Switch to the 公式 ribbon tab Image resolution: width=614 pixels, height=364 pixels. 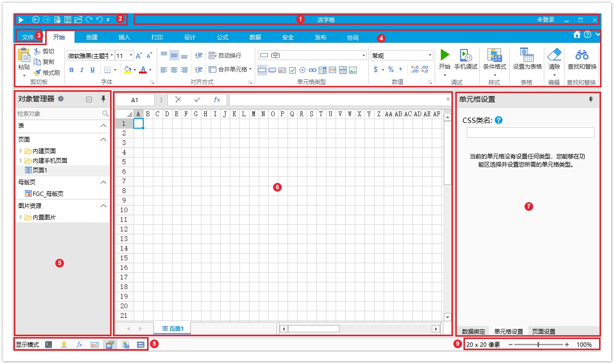pos(223,37)
